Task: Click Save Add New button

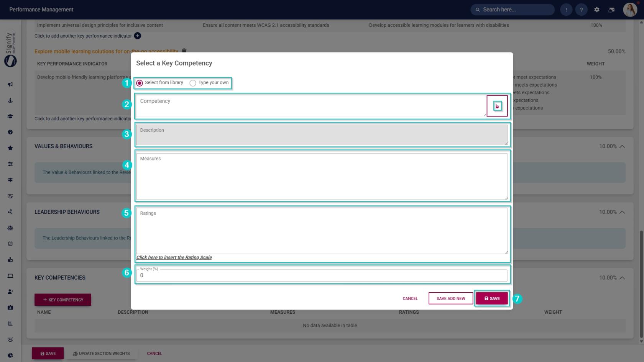Action: pyautogui.click(x=451, y=298)
